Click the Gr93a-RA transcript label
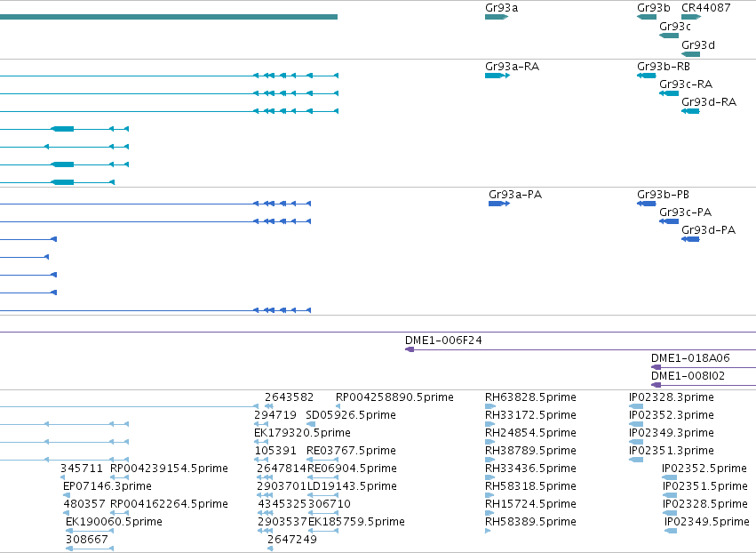 pyautogui.click(x=512, y=67)
